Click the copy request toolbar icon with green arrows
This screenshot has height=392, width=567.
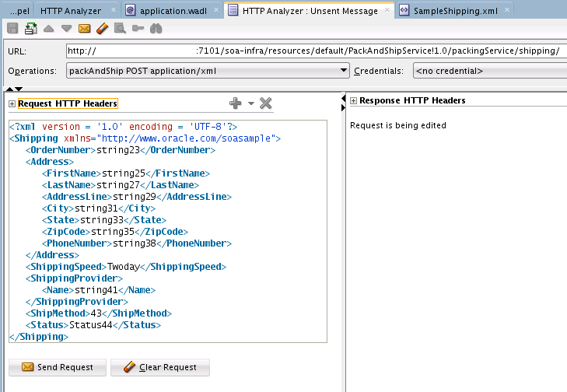coord(31,29)
